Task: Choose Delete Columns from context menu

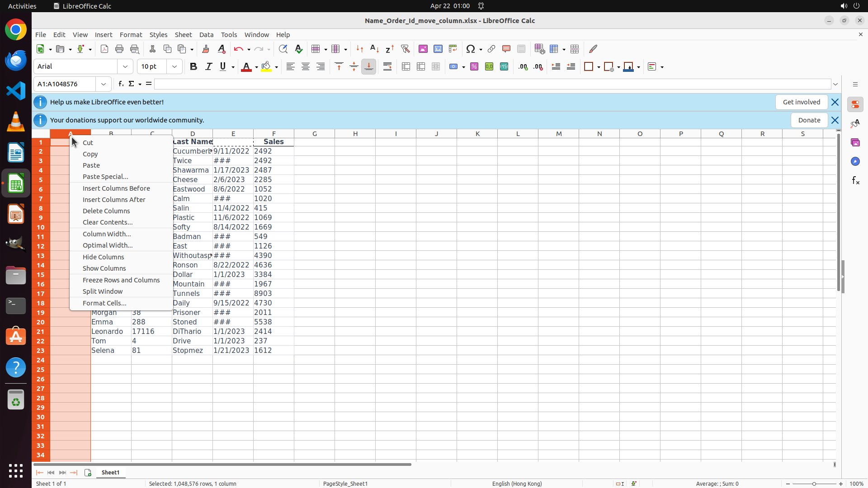Action: (x=106, y=211)
